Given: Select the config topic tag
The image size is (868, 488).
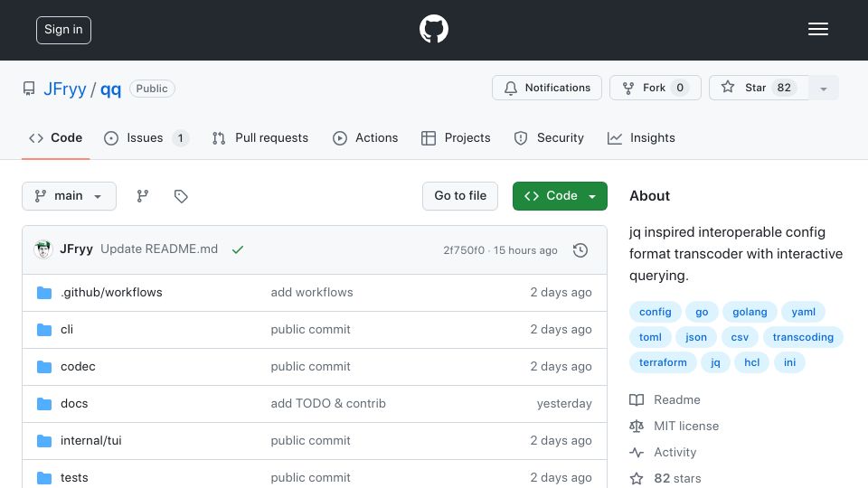Looking at the screenshot, I should 656,312.
